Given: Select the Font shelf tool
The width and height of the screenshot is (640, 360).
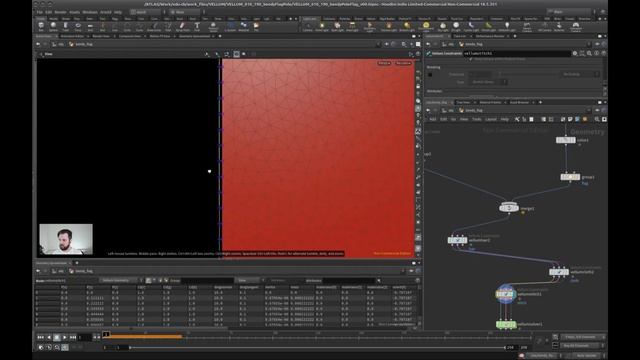Looking at the screenshot, I should [197, 27].
